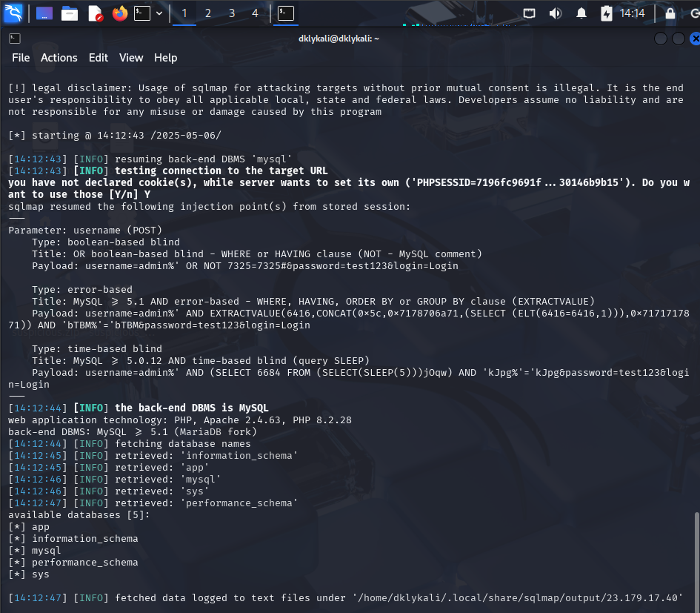Screen dimensions: 700x613
Task: Click "retrieved: 'sys'" log line
Action: click(108, 491)
